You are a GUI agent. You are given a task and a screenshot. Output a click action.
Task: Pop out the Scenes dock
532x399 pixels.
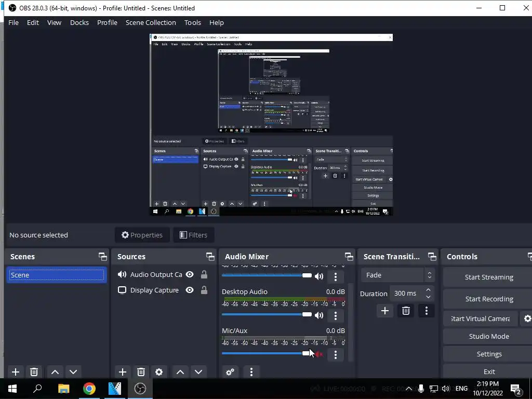[x=102, y=257]
